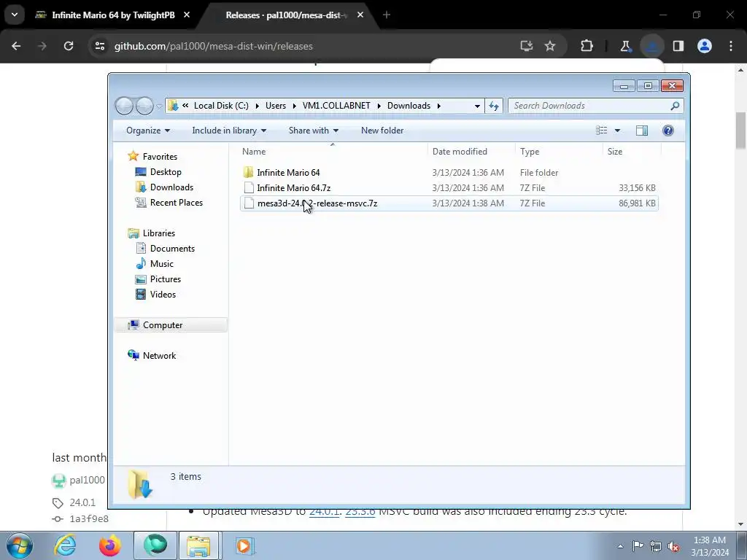Go back in Chrome browser
This screenshot has width=747, height=560.
(16, 46)
